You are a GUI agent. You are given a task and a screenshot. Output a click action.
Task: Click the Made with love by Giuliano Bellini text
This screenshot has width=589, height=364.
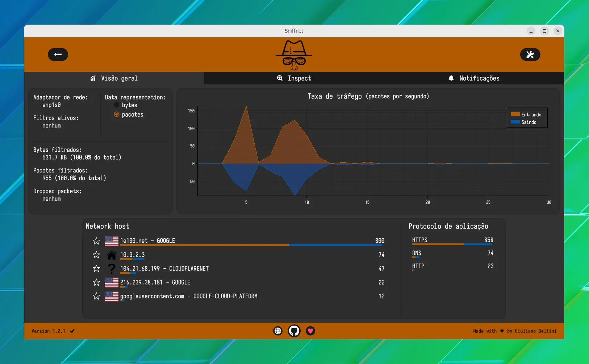coord(515,331)
